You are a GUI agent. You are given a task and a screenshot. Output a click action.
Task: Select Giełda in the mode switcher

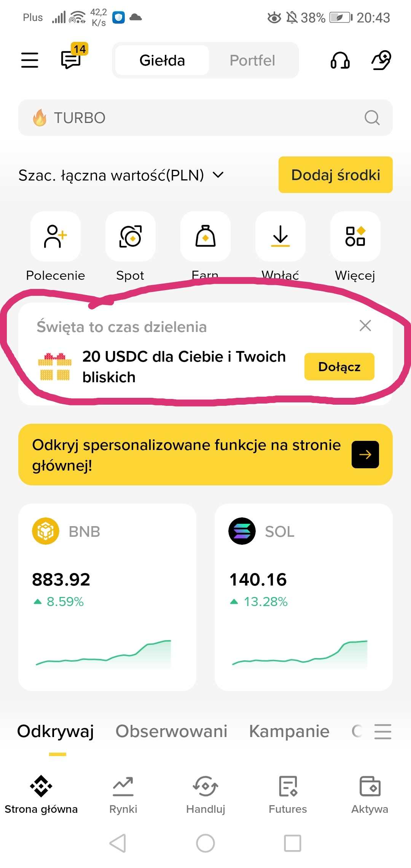(x=162, y=61)
